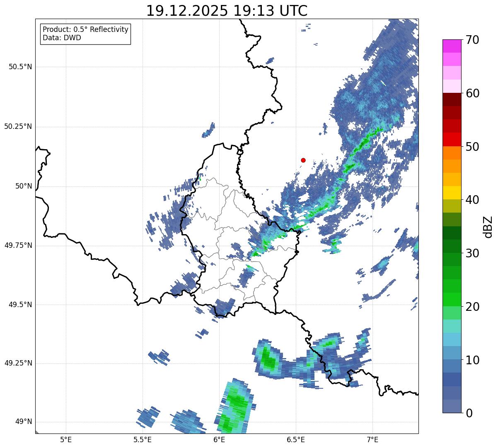Click the bright green colorbar segment above 20
The height and width of the screenshot is (448, 498).
click(452, 299)
